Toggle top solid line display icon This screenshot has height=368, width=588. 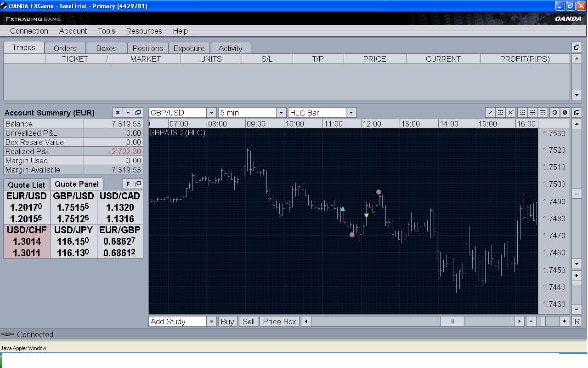coord(543,113)
